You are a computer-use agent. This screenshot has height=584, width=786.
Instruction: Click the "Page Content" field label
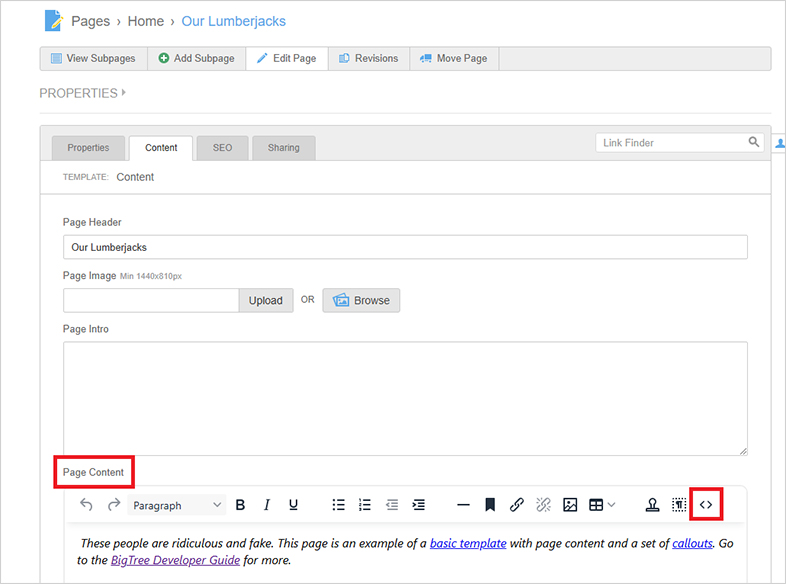coord(93,472)
